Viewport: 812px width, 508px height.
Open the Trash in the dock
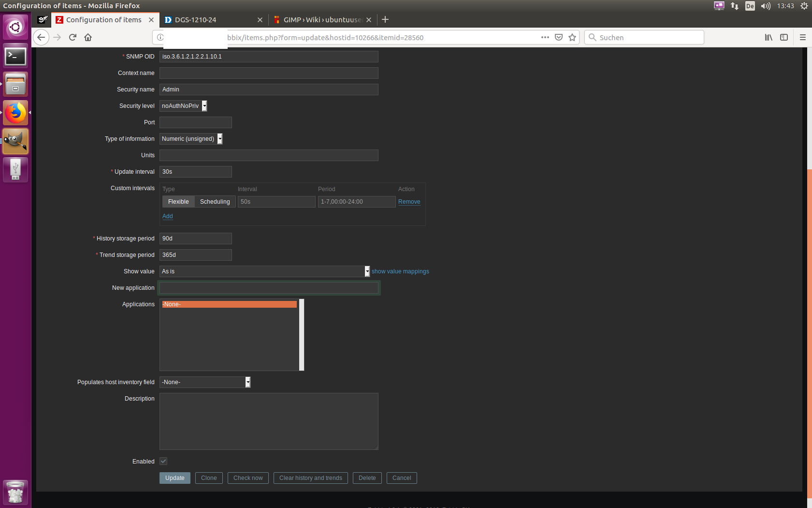tap(15, 492)
